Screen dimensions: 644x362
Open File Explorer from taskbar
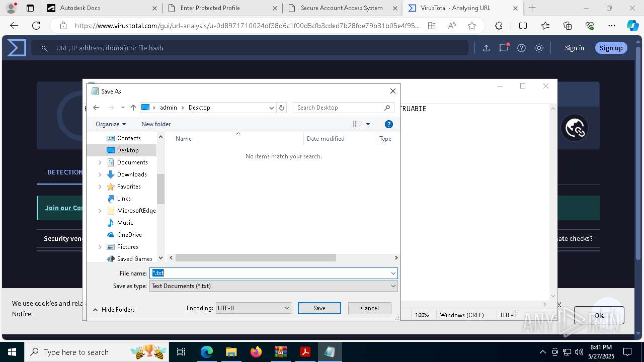231,352
